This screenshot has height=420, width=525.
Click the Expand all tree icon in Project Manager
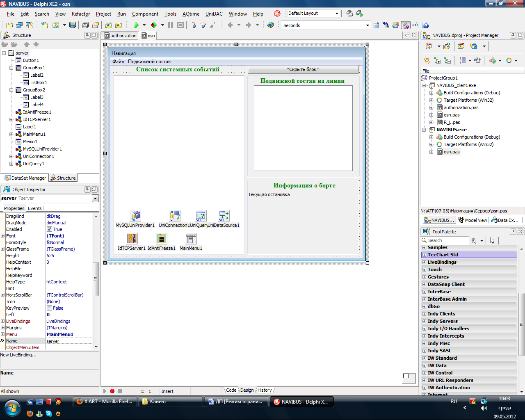point(437,60)
